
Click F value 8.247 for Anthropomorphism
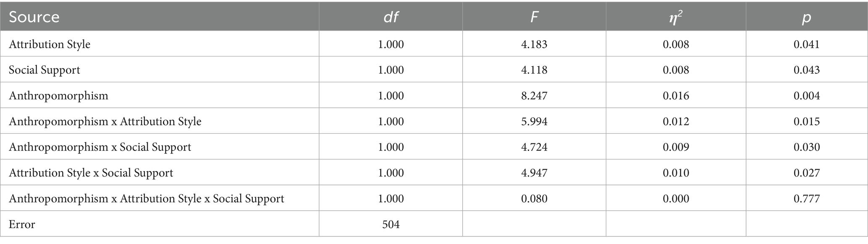(534, 96)
